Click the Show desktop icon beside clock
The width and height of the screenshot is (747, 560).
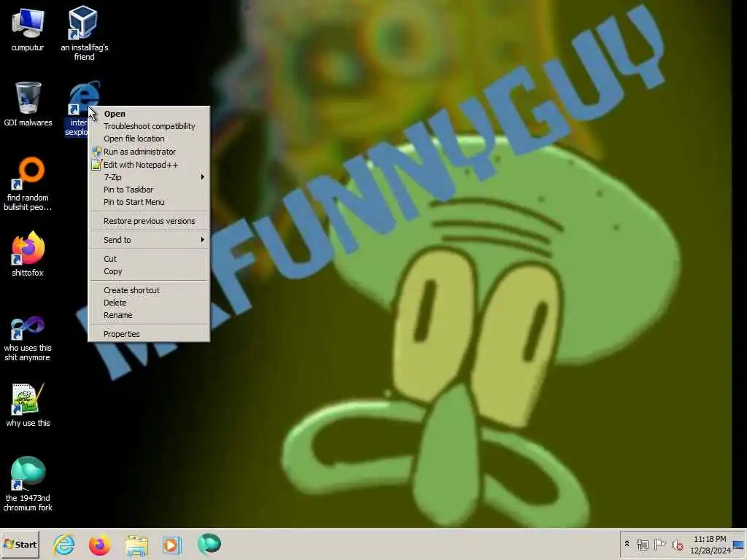pyautogui.click(x=738, y=544)
